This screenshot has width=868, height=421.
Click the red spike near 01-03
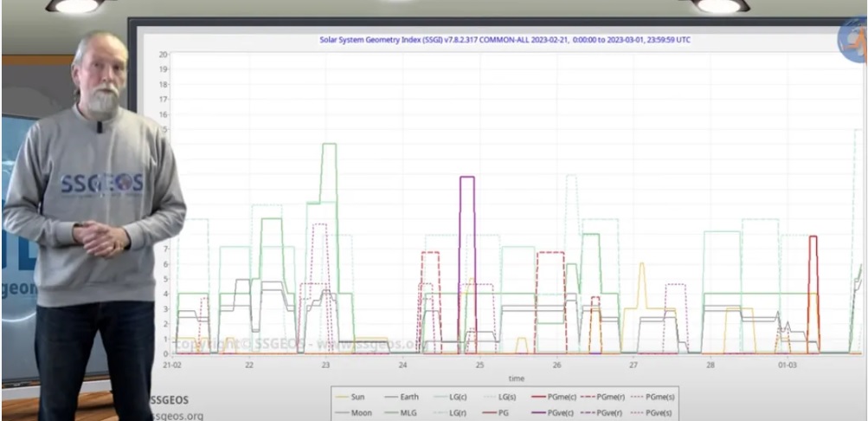point(813,237)
